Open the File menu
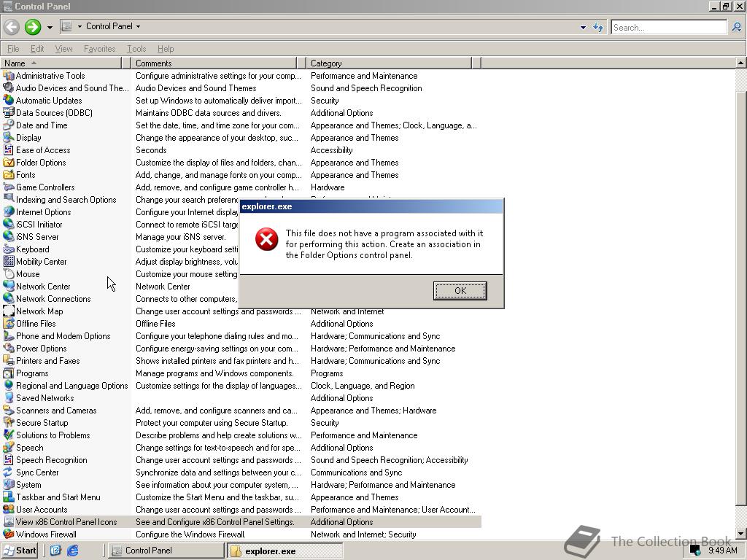The width and height of the screenshot is (747, 560). tap(13, 49)
